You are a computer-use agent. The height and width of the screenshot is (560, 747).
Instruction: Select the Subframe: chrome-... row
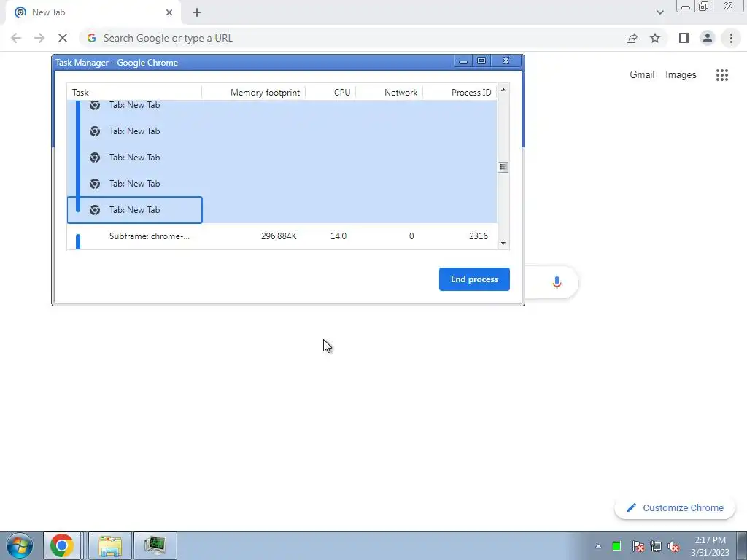[x=282, y=236]
